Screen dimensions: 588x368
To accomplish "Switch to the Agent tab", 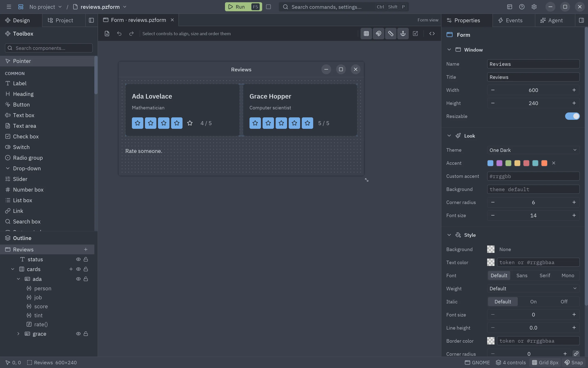I will (x=555, y=20).
